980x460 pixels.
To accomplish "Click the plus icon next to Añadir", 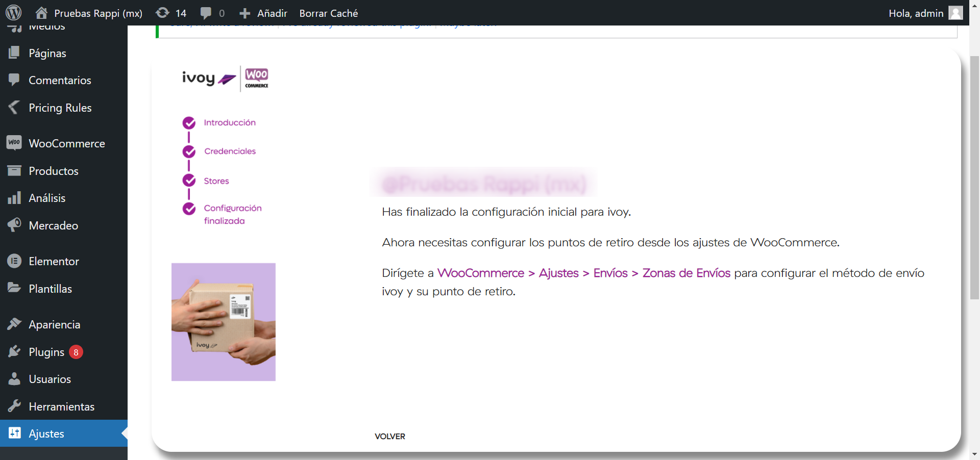I will [x=245, y=13].
